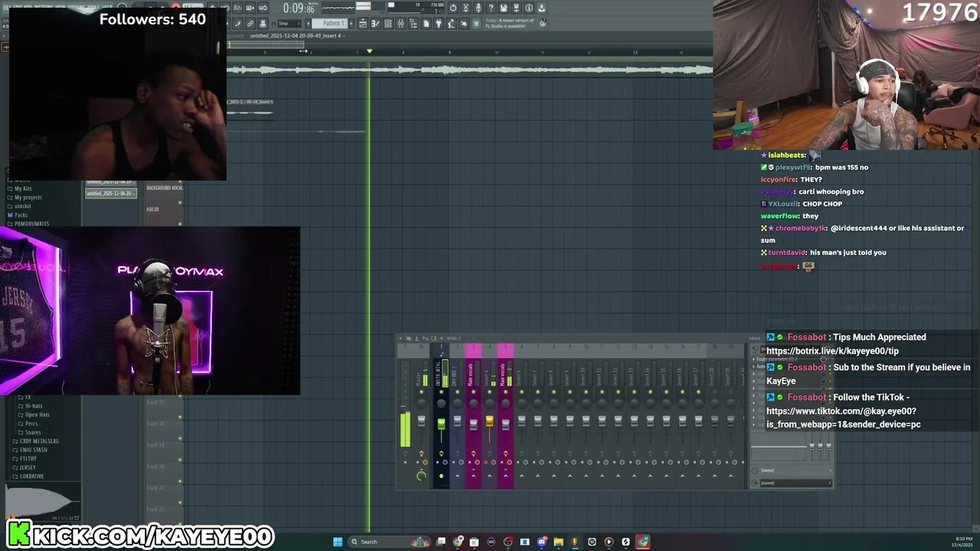Click the playlist playhead marker
Image resolution: width=980 pixels, height=551 pixels.
click(369, 51)
